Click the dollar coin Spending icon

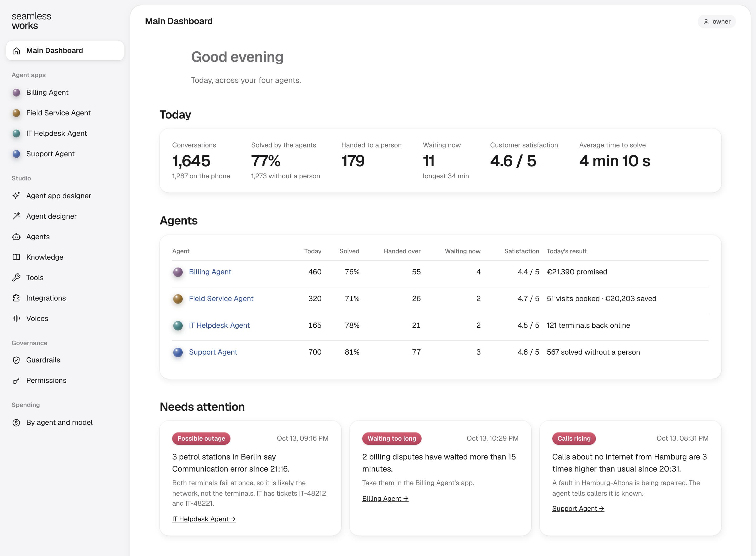(x=16, y=423)
